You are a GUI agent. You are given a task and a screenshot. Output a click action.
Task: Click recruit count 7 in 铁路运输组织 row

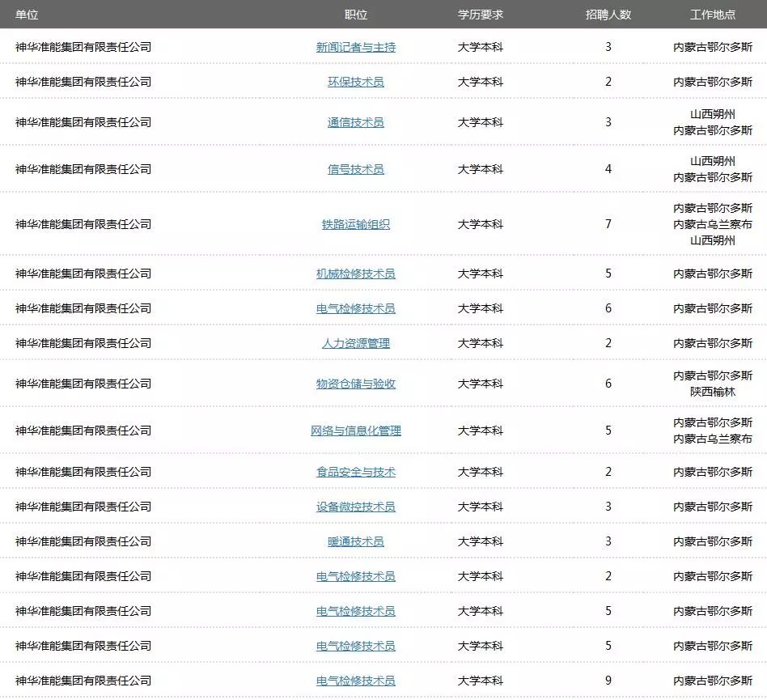point(608,224)
